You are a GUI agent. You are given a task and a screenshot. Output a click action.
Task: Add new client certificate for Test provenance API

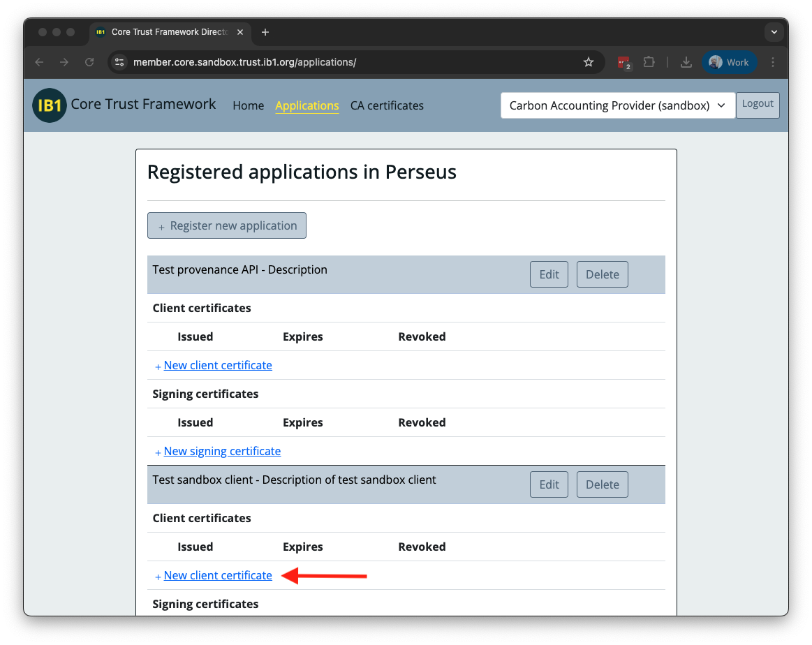point(218,365)
